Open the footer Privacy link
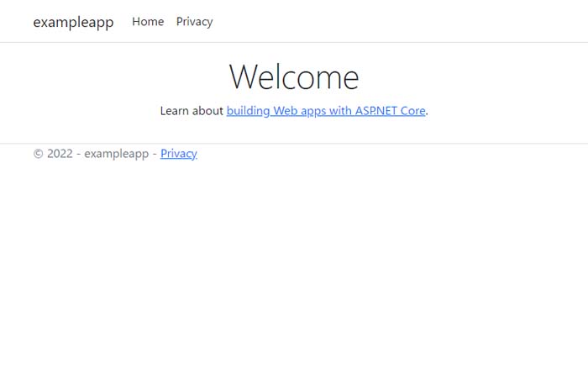The height and width of the screenshot is (384, 588). (x=178, y=154)
